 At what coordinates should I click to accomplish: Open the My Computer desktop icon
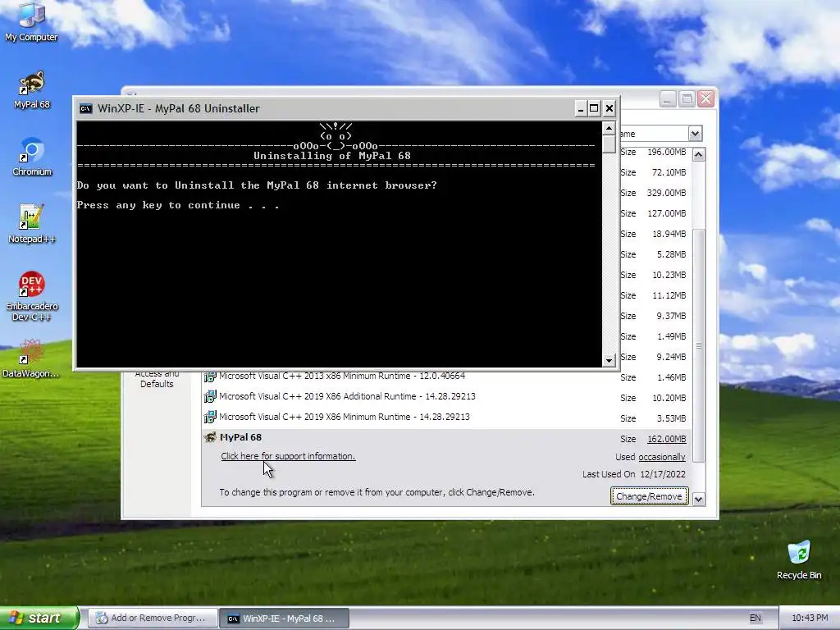click(x=31, y=21)
